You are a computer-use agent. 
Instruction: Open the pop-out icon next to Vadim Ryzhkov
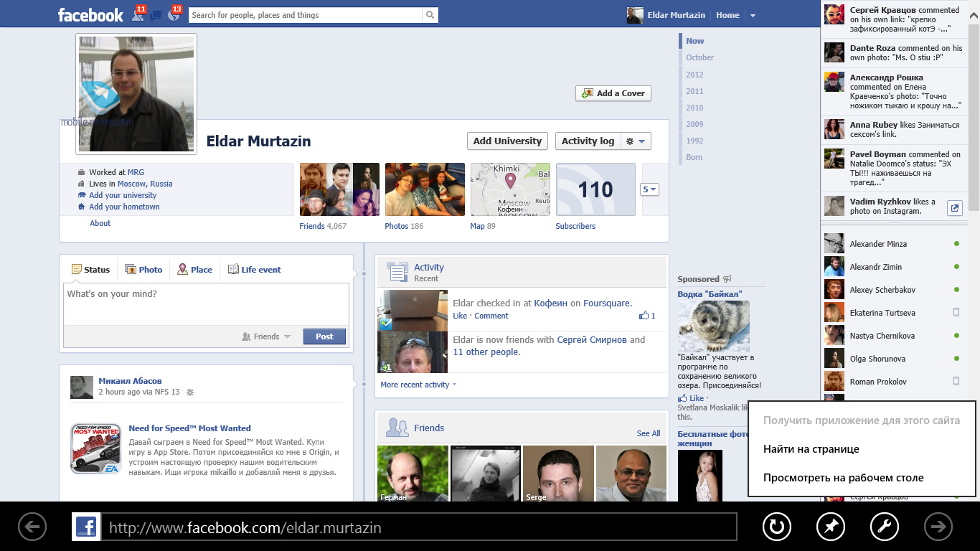[954, 208]
